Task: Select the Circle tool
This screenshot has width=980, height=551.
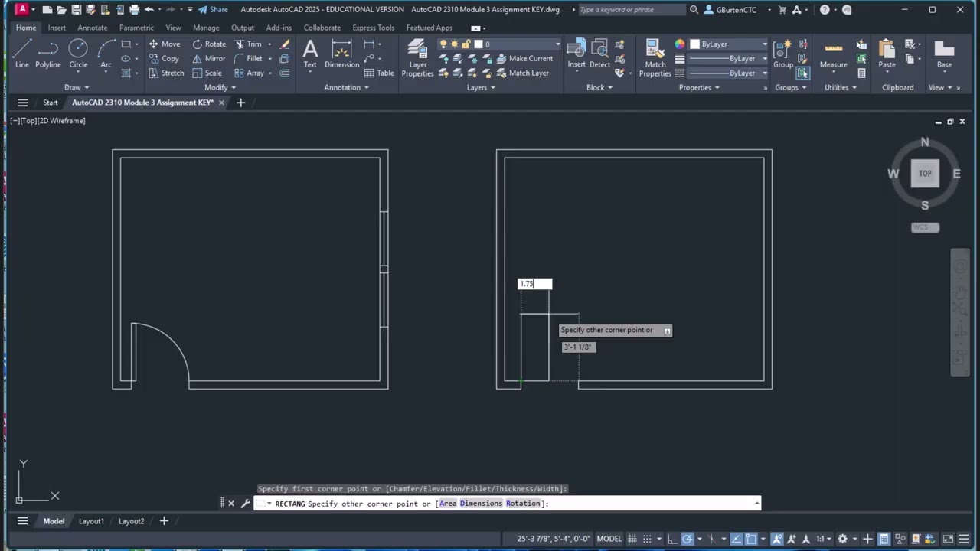Action: click(78, 54)
